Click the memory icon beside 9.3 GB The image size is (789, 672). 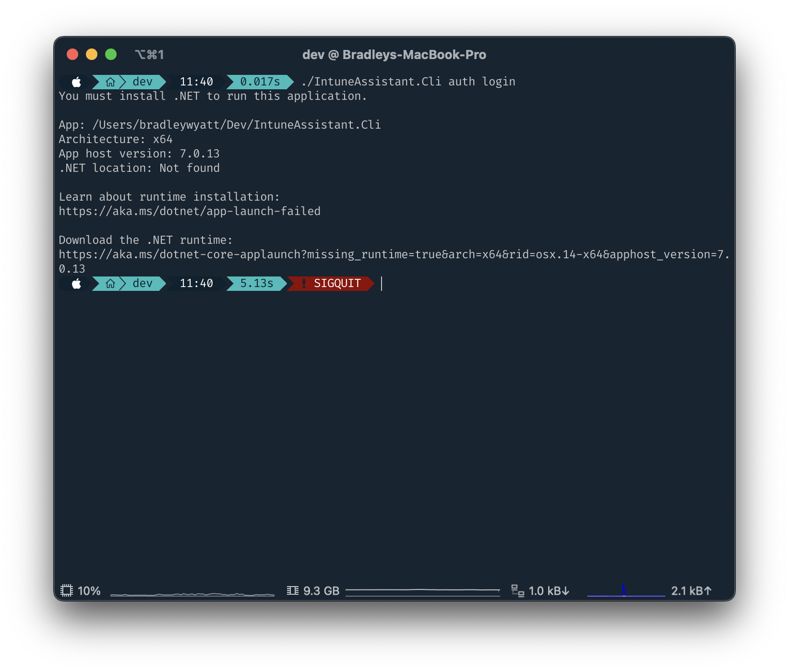click(x=292, y=590)
